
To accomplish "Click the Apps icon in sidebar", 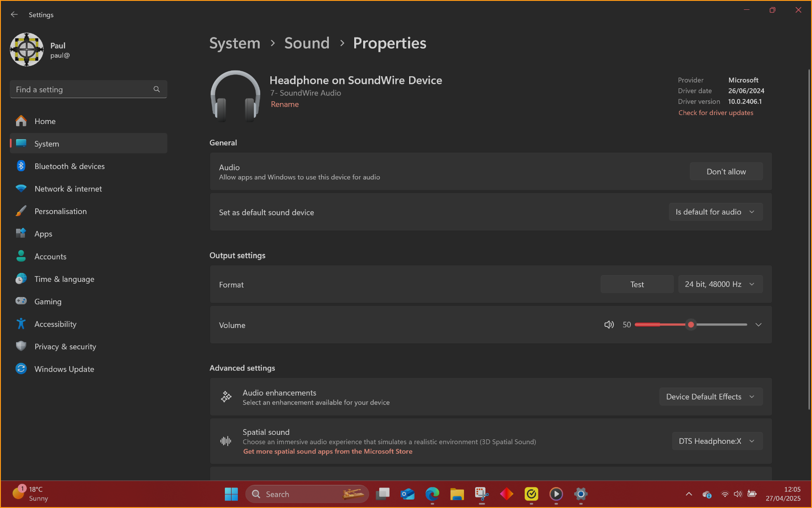I will 21,233.
